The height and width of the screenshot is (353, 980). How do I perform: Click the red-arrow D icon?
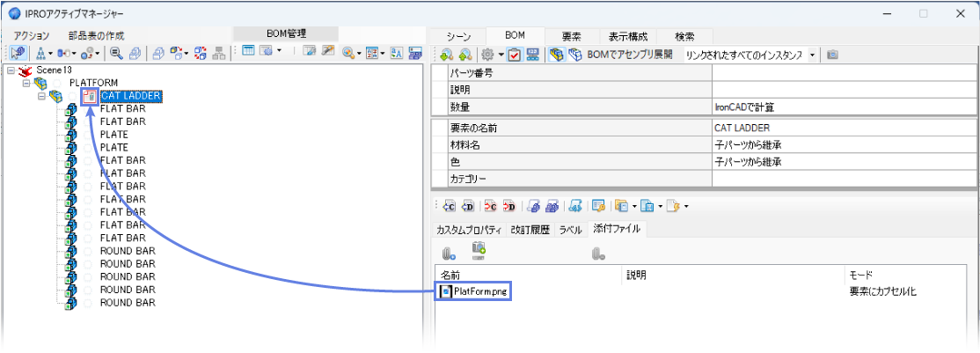tap(510, 207)
